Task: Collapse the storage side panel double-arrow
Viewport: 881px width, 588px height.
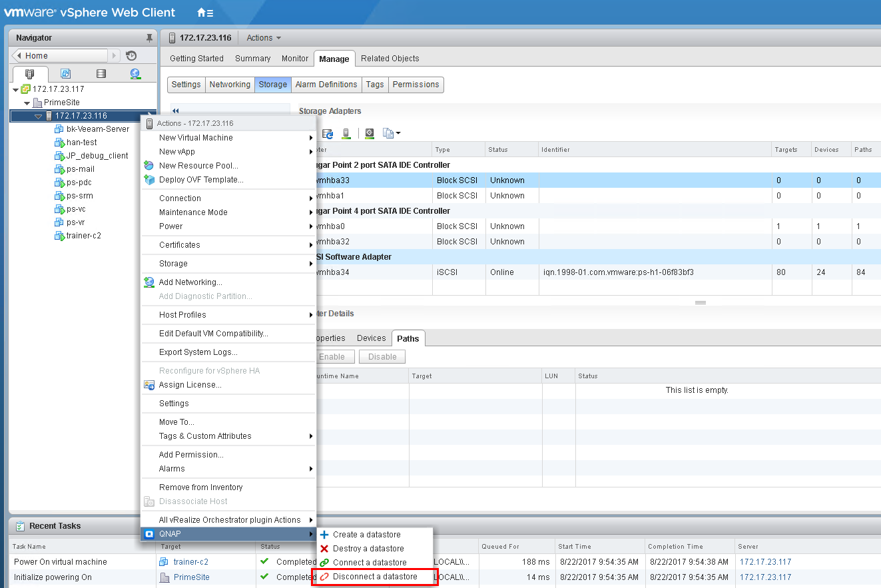Action: 176,111
